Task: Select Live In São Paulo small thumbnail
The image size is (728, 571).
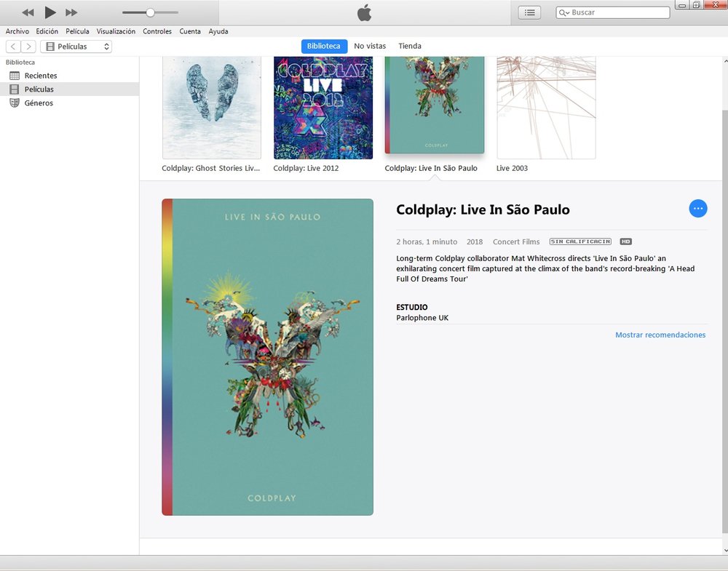Action: click(x=435, y=105)
